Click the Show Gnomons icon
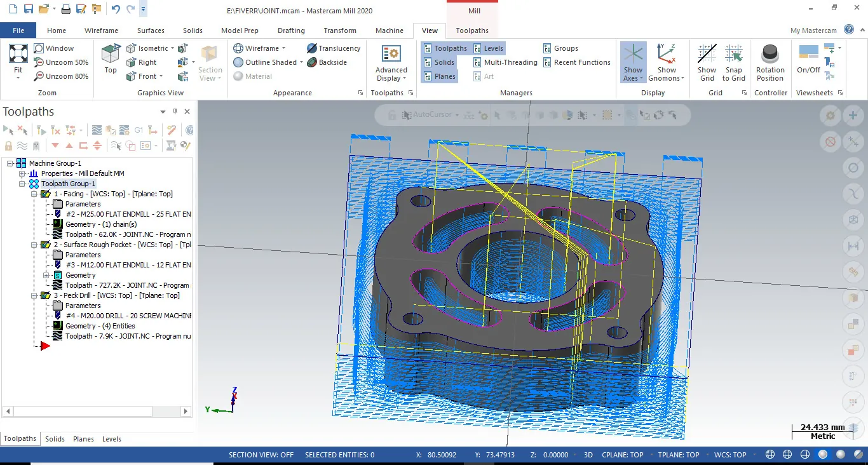Screen dimensions: 868x465 (667, 53)
